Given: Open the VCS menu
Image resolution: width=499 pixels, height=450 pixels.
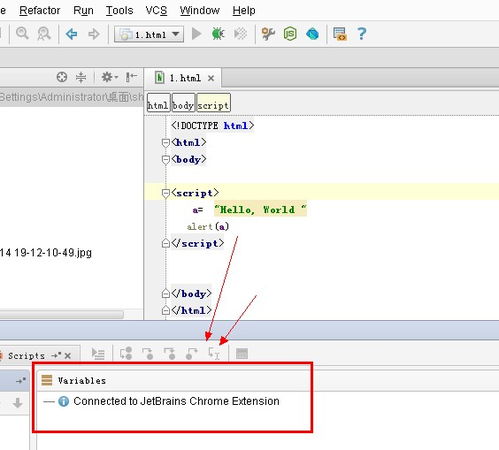Looking at the screenshot, I should click(x=156, y=10).
